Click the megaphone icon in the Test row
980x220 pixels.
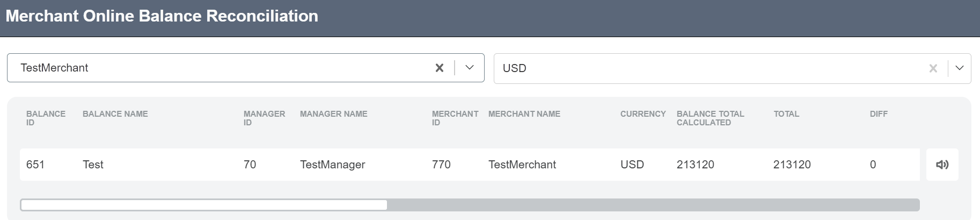[942, 165]
